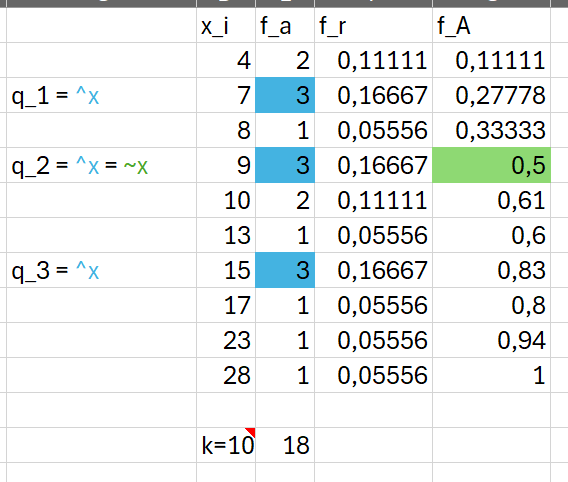Screen dimensions: 568x482
Task: Select the k=10 cell
Action: tap(226, 445)
